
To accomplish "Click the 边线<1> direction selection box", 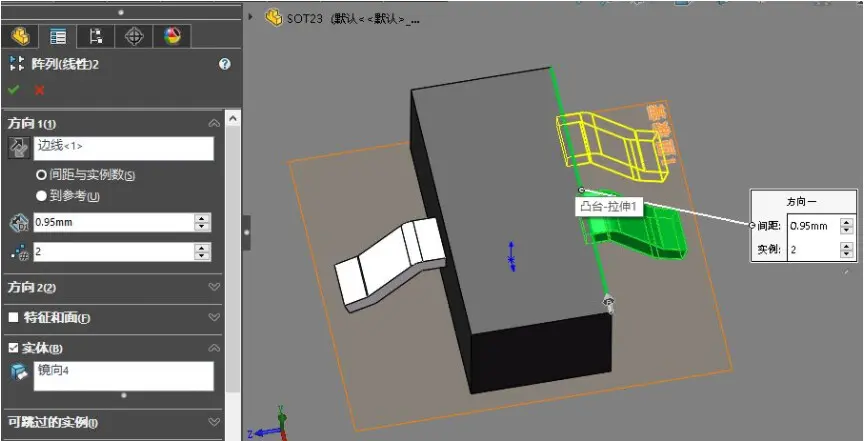I will tap(124, 148).
